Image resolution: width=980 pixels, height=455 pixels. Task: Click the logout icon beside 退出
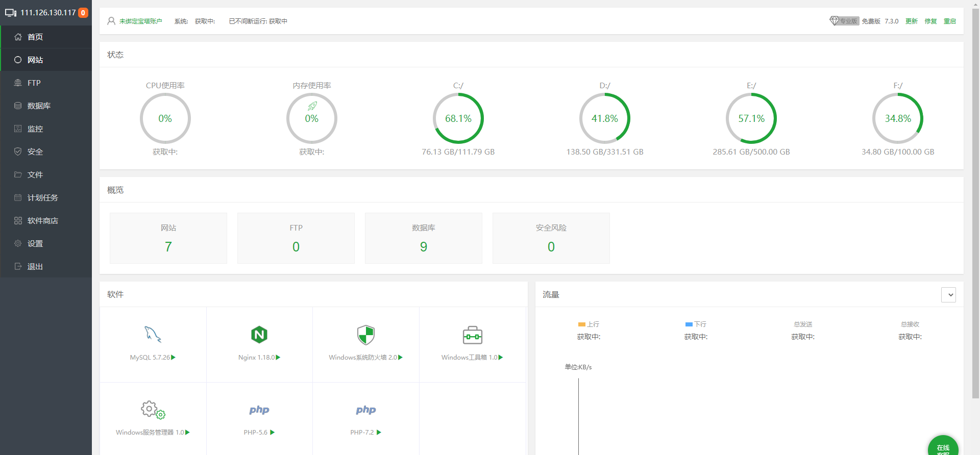pos(18,266)
